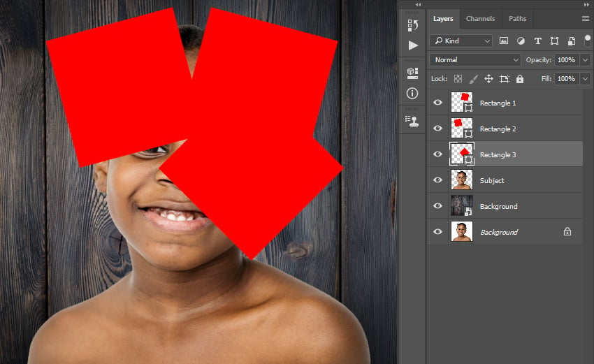Click the Fill 100% value field
The width and height of the screenshot is (594, 364).
pos(566,79)
